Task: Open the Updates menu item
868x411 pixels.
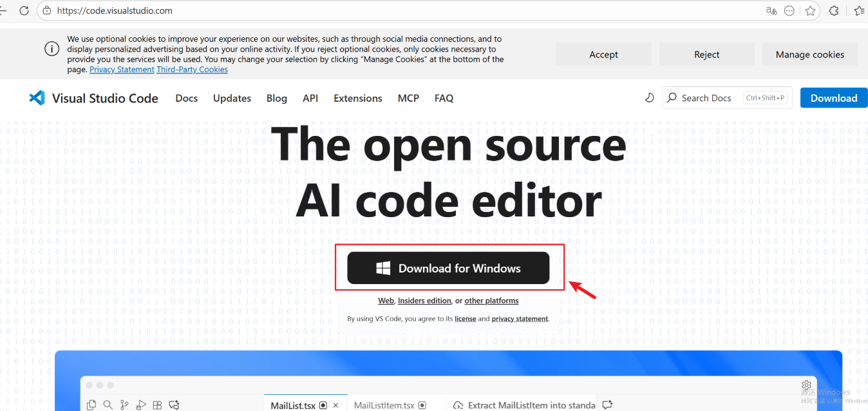Action: [x=232, y=98]
